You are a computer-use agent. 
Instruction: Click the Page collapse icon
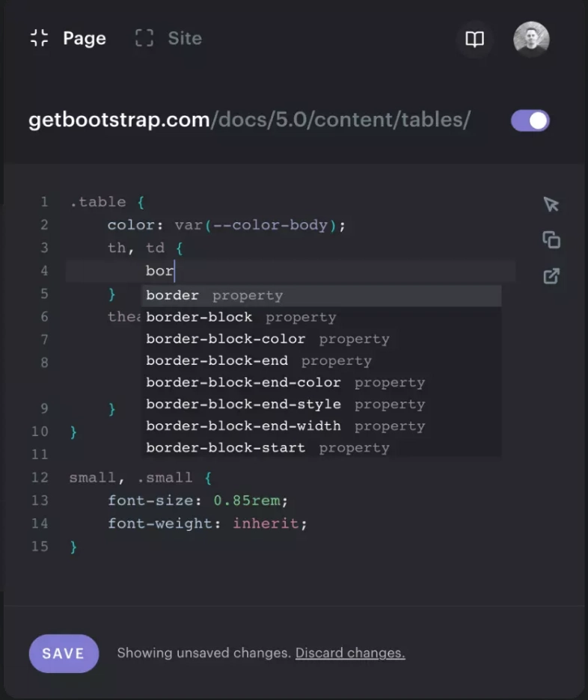(x=40, y=38)
